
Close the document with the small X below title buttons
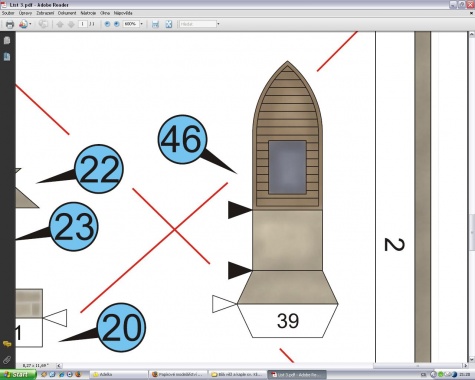(x=472, y=13)
